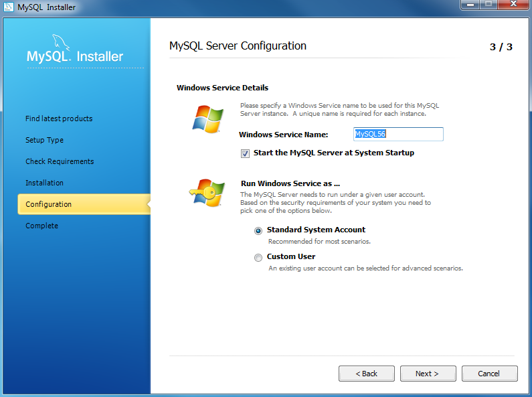The image size is (532, 397).
Task: Click the MySQL dolphin logo
Action: (x=61, y=42)
